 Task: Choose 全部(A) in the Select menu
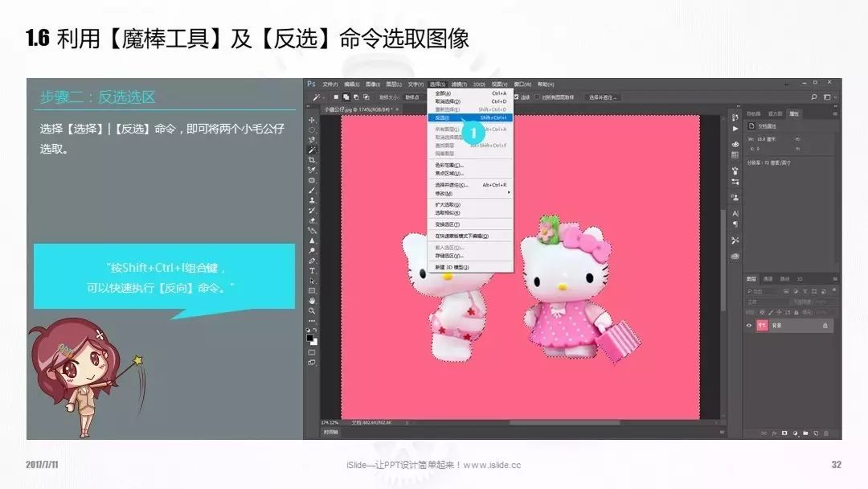coord(470,93)
